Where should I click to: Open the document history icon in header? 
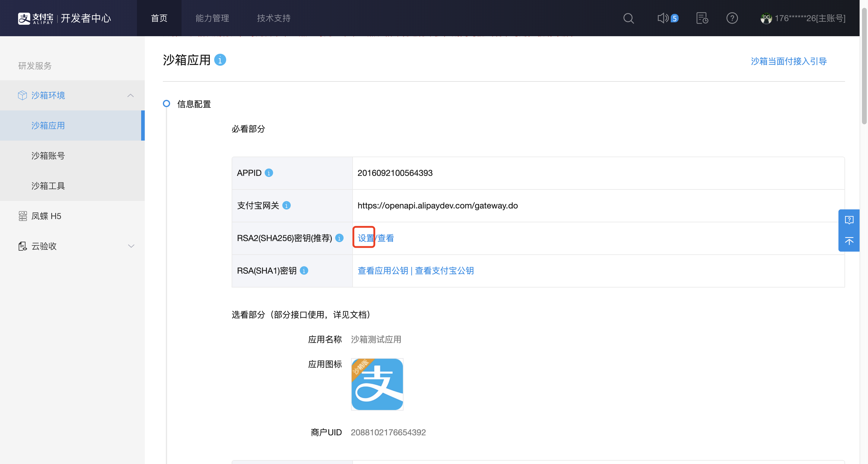702,18
